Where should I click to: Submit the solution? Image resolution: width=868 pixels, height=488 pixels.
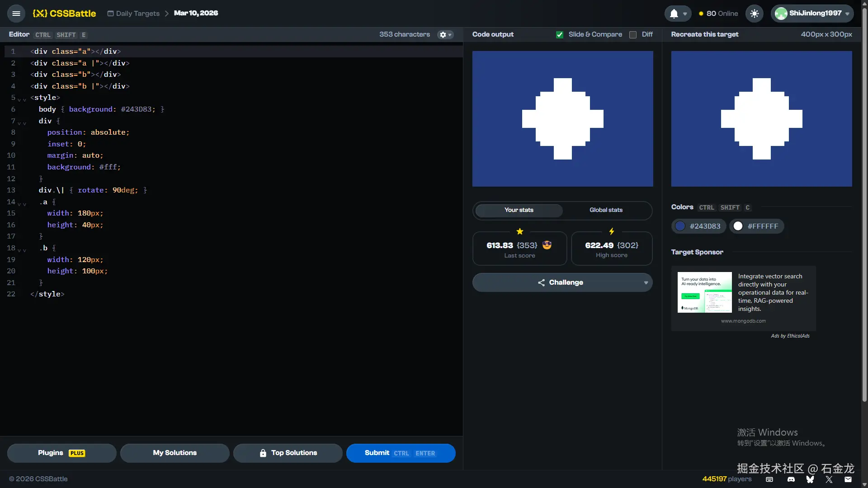coord(401,453)
